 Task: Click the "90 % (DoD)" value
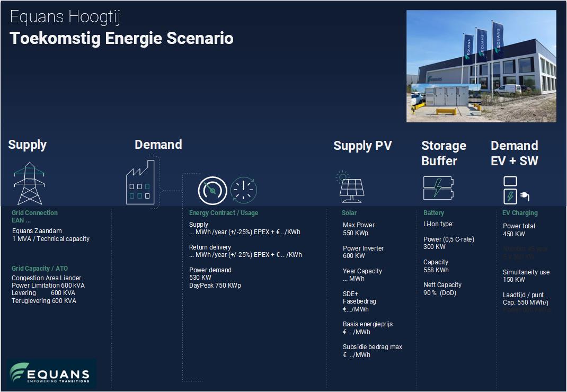point(440,292)
